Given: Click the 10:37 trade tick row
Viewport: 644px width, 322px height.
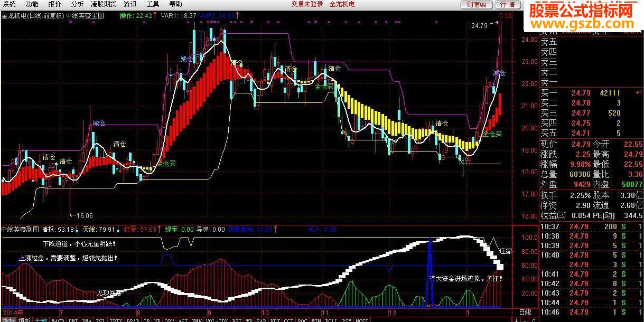Looking at the screenshot, I should point(591,226).
